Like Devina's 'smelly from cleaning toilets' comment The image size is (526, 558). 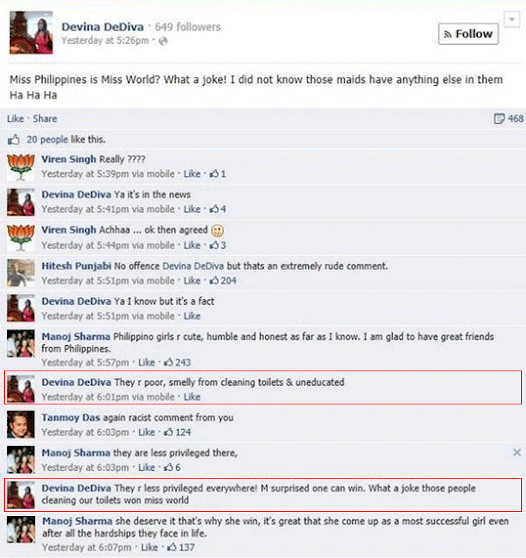click(x=192, y=397)
